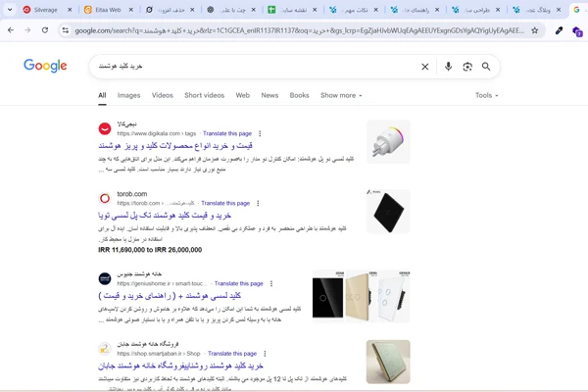Open the smartjaban.ir result title link
The image size is (588, 392).
[180, 366]
